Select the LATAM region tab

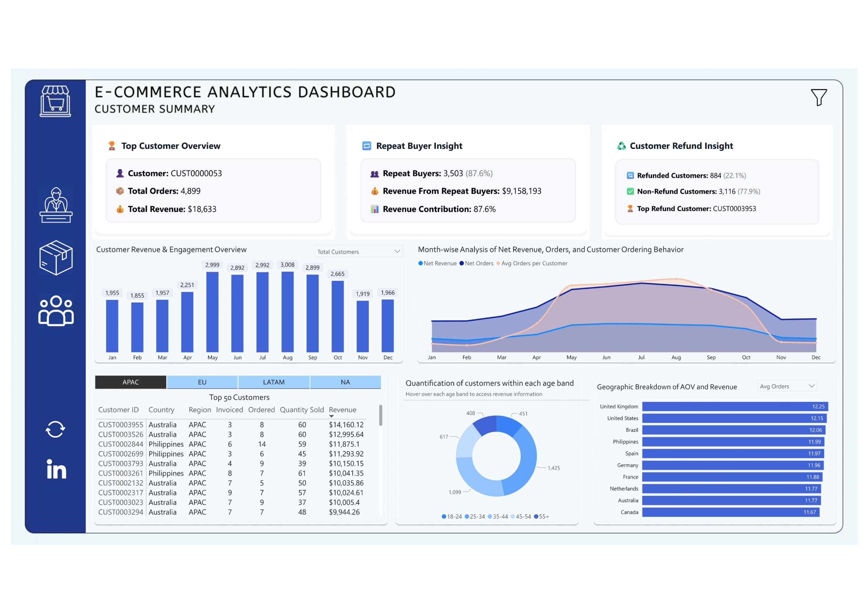[x=274, y=382]
